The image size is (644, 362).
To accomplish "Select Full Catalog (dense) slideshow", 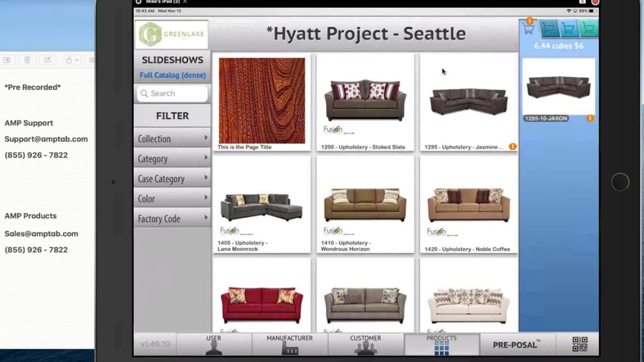I will point(173,75).
